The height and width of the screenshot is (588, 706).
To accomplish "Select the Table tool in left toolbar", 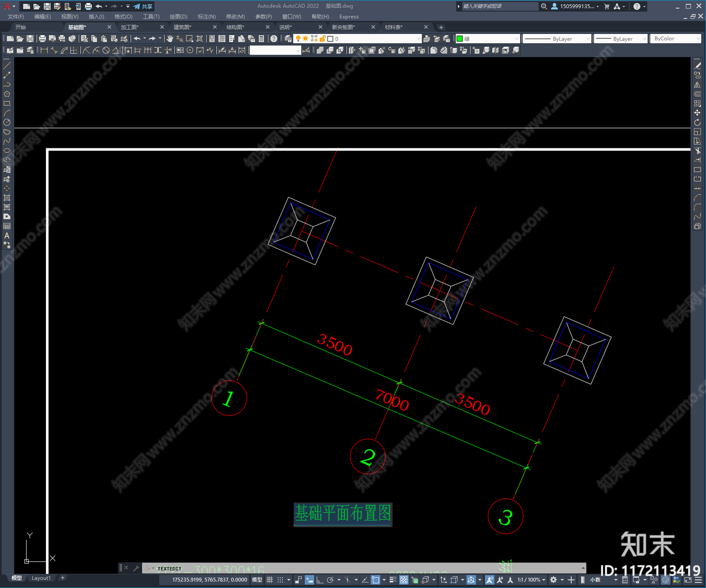I will 7,226.
